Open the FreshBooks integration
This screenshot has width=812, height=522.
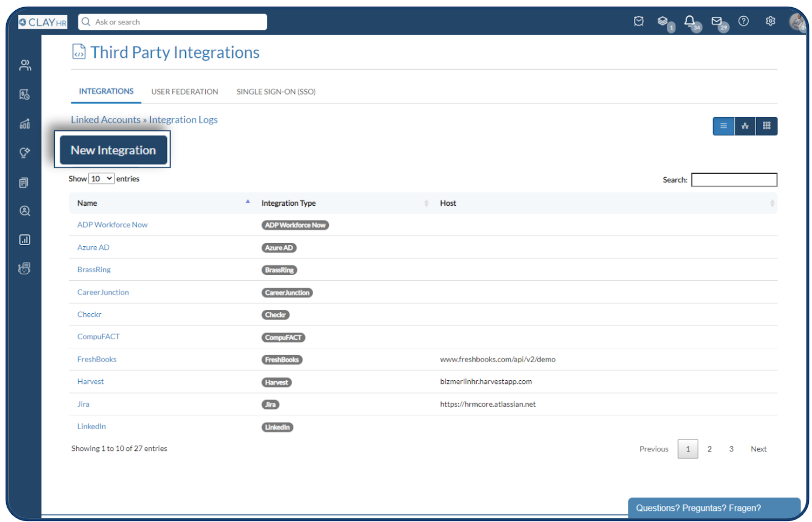[x=97, y=360]
